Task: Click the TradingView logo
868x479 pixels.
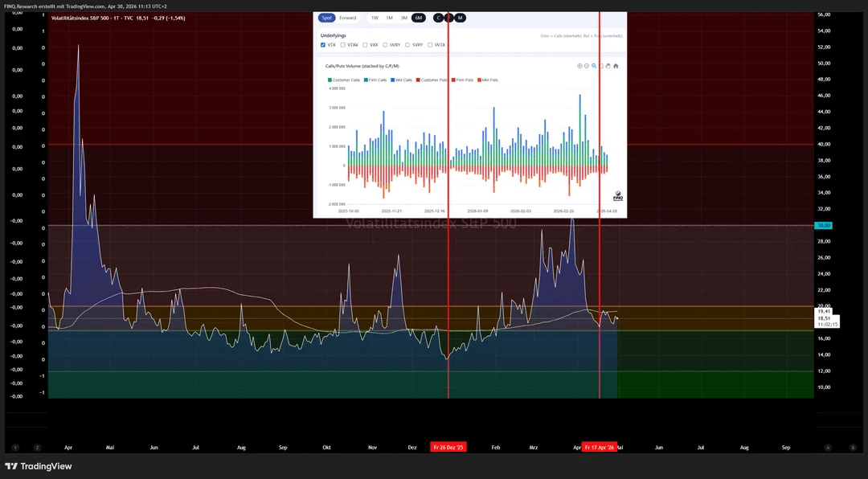Action: tap(38, 466)
